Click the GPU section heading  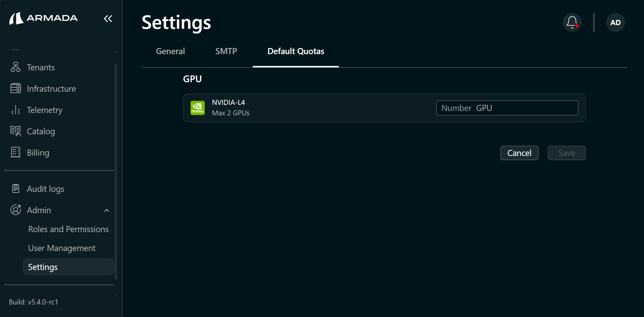(192, 79)
